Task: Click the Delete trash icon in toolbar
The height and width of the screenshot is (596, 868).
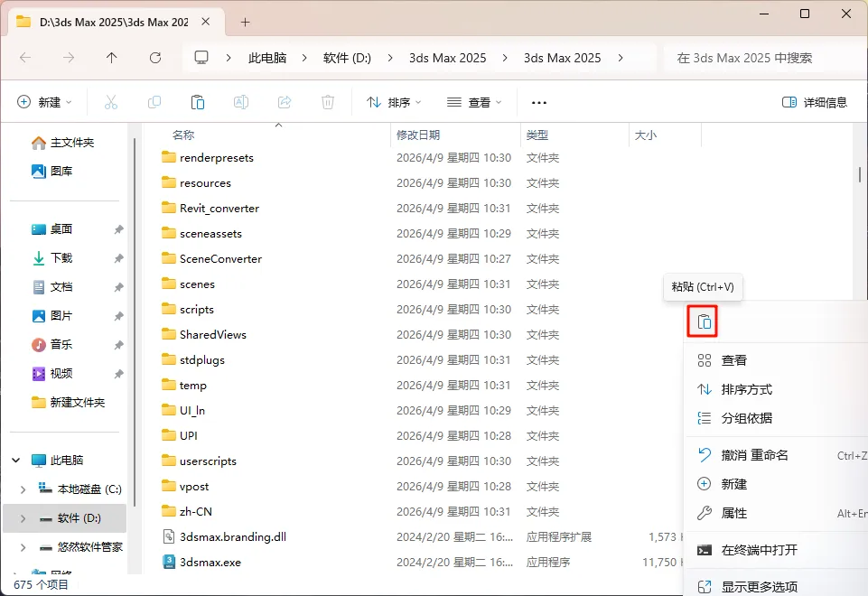Action: (x=328, y=102)
